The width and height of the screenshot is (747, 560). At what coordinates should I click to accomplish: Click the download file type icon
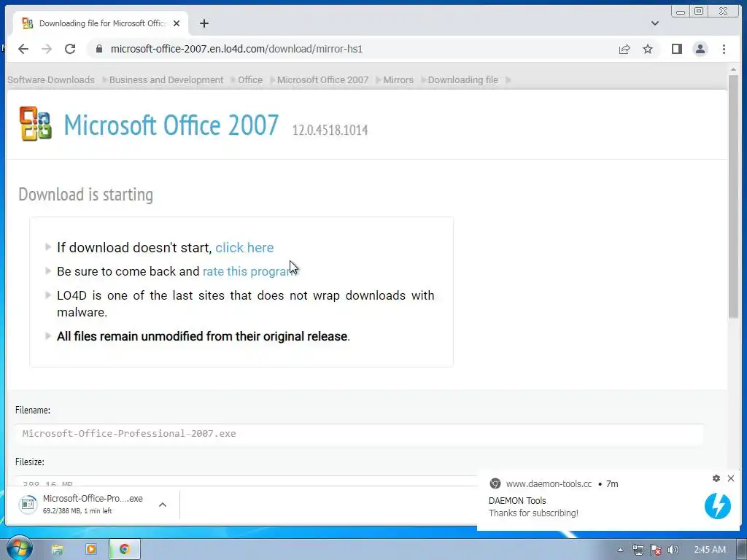(x=28, y=505)
